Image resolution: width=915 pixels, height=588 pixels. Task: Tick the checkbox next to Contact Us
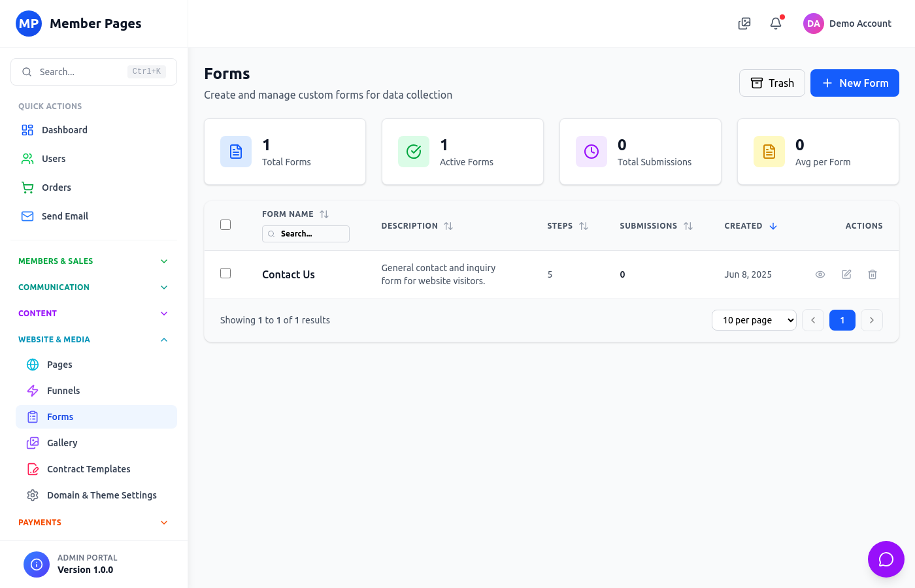click(x=225, y=272)
